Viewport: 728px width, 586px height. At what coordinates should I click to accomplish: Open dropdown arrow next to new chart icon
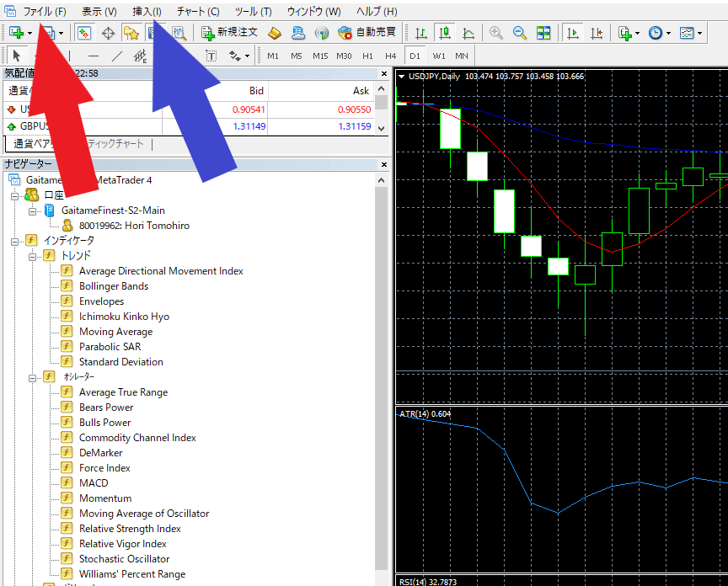[29, 34]
